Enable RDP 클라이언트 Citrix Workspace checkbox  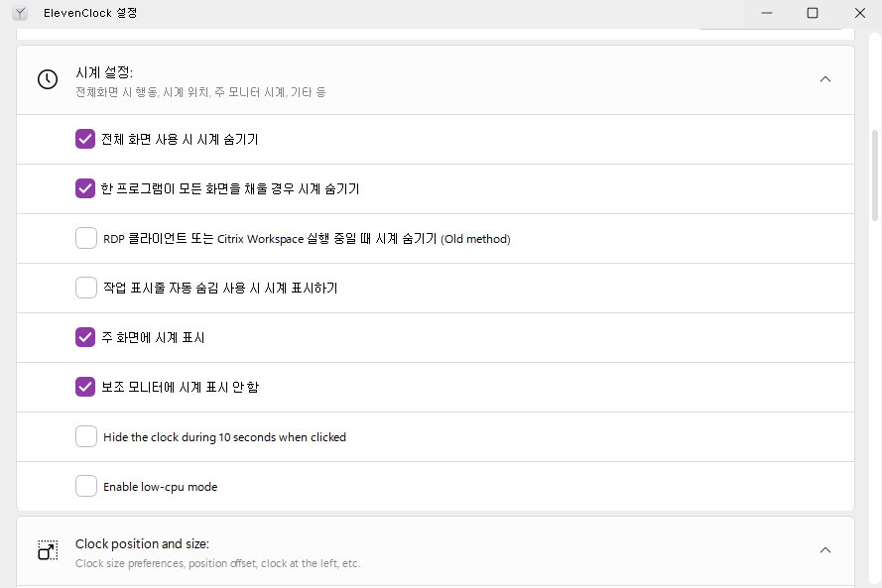pyautogui.click(x=86, y=238)
